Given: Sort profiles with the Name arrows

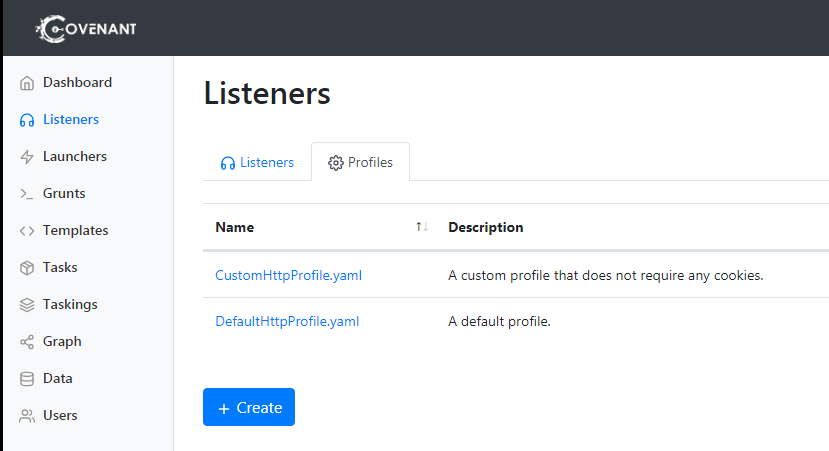Looking at the screenshot, I should point(421,227).
